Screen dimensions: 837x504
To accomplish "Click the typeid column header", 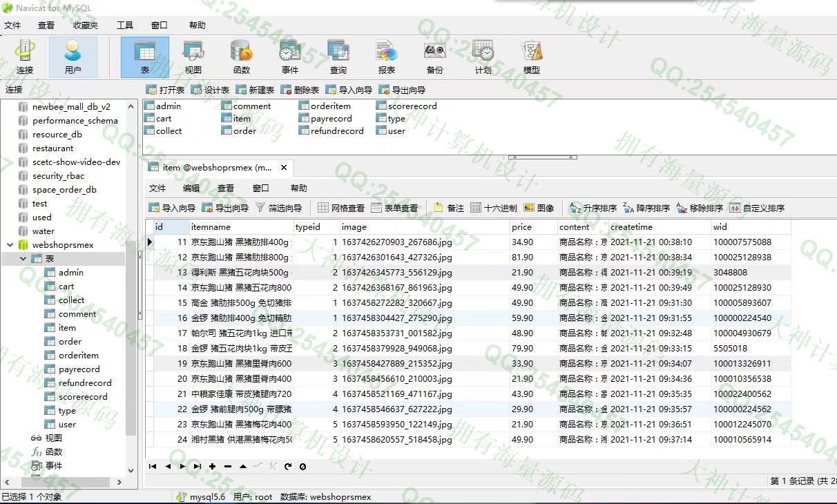I will click(316, 226).
